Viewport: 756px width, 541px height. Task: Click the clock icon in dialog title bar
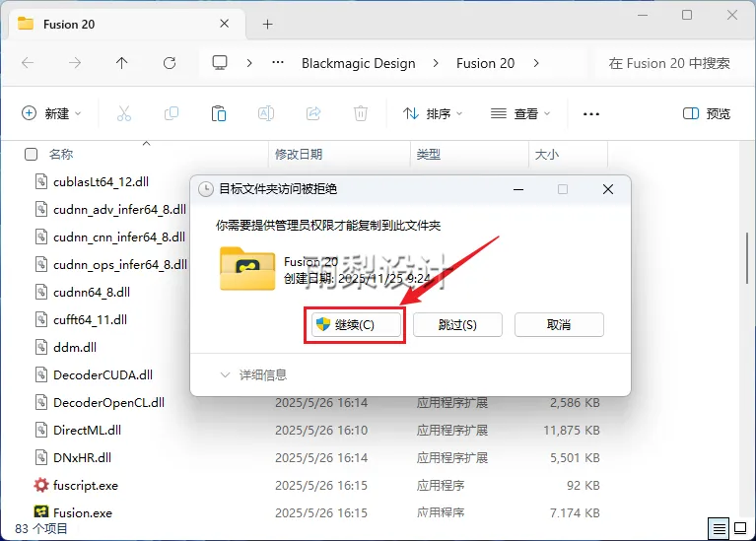(x=206, y=189)
